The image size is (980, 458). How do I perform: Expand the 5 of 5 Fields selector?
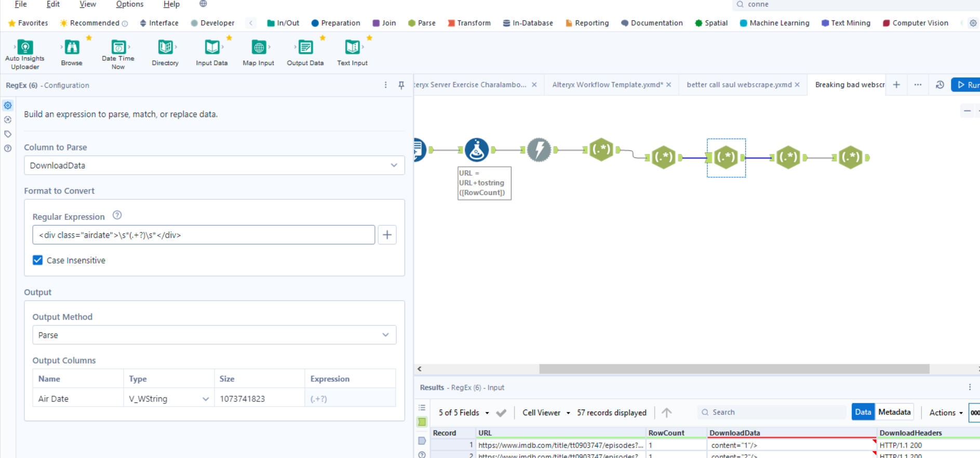[464, 413]
